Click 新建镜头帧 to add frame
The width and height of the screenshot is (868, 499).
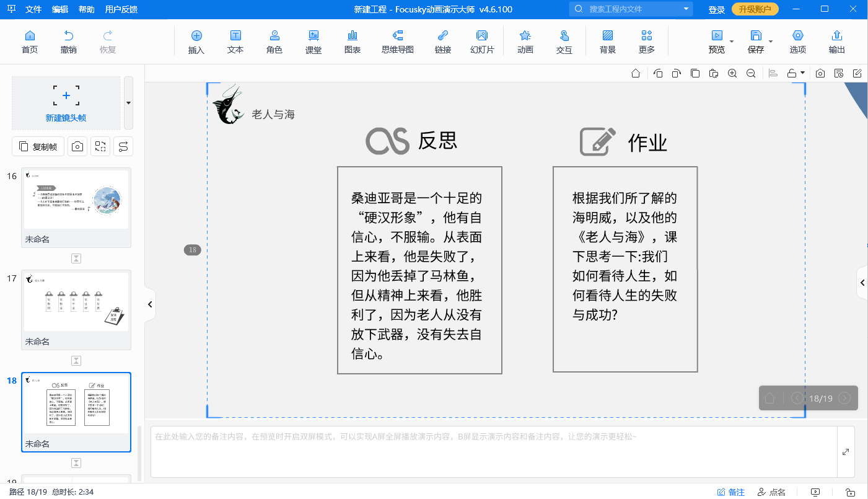(x=66, y=103)
